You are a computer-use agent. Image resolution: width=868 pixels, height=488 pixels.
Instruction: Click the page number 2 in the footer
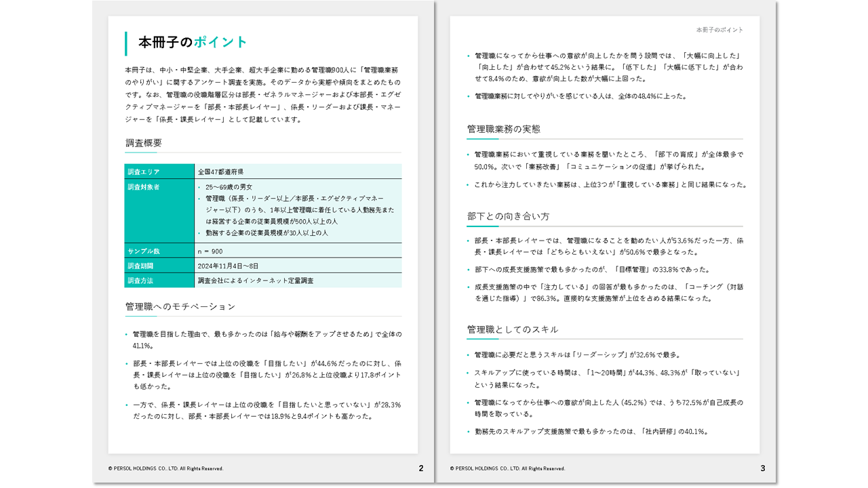(420, 468)
